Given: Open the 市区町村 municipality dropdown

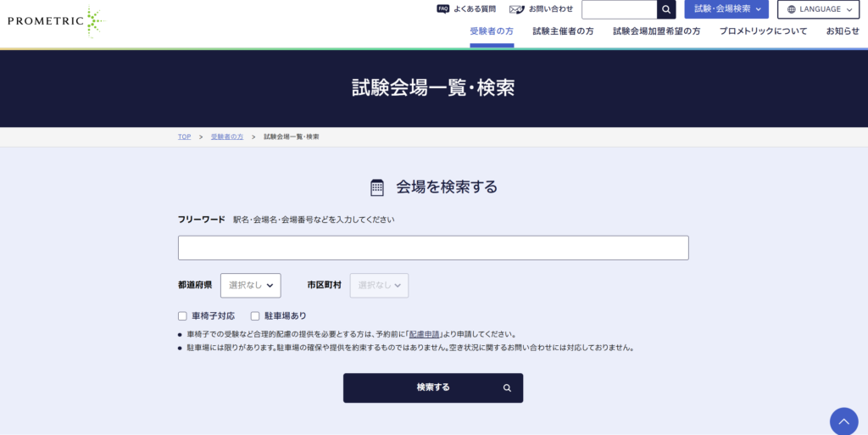Looking at the screenshot, I should pyautogui.click(x=379, y=286).
